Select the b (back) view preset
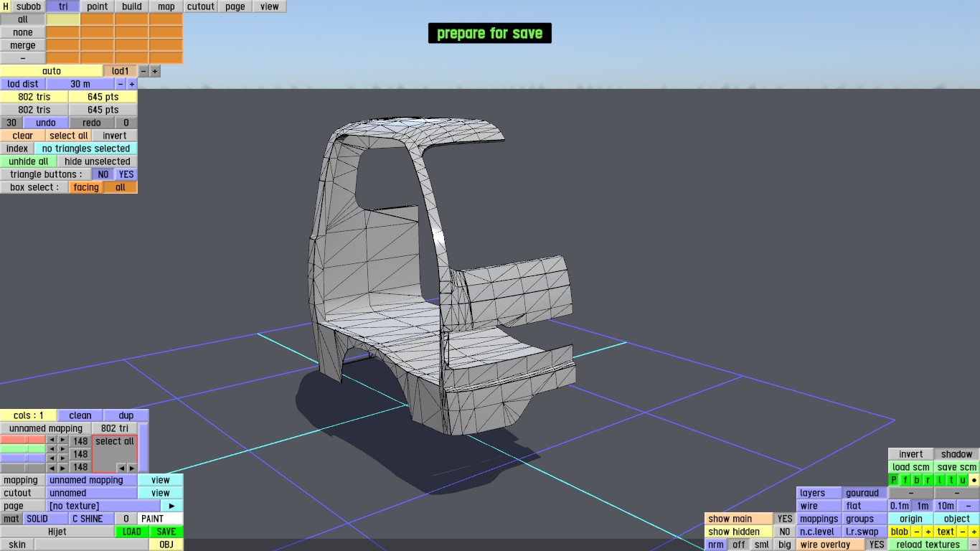The height and width of the screenshot is (551, 980). [x=917, y=480]
